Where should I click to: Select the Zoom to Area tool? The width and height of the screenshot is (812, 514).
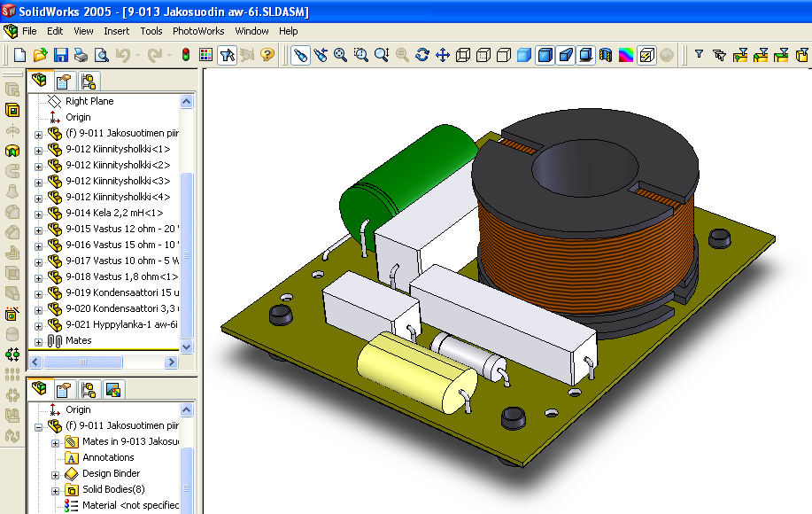[x=361, y=55]
